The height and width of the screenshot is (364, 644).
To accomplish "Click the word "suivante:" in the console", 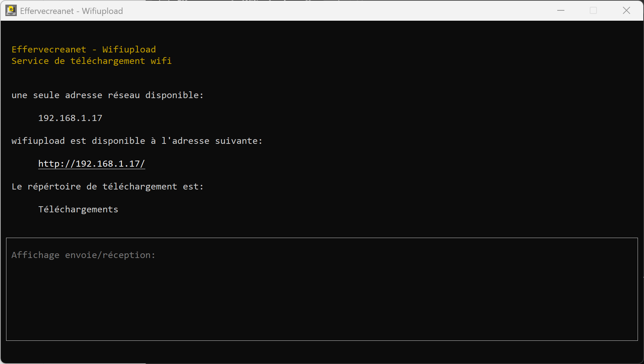I will click(x=238, y=141).
